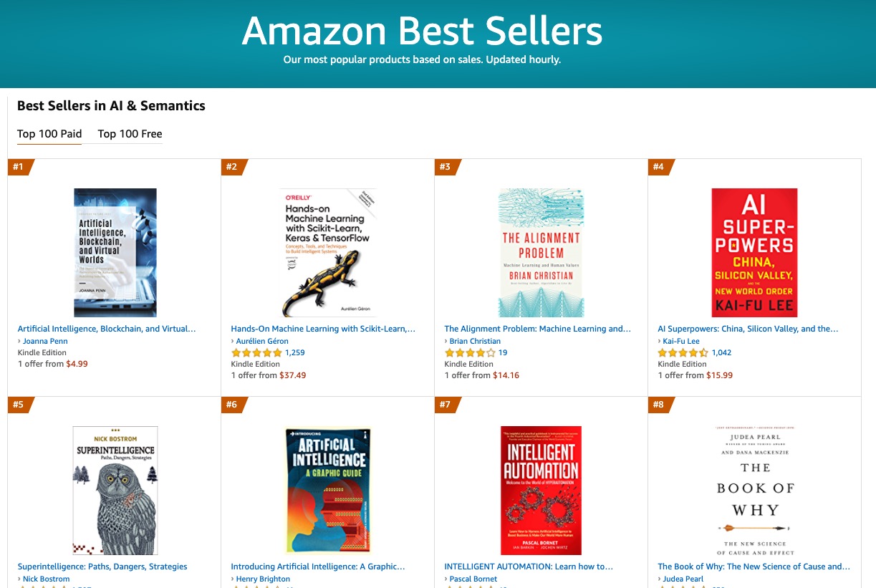Switch to the Top 100 Free tab
Viewport: 876px width, 588px height.
[130, 134]
